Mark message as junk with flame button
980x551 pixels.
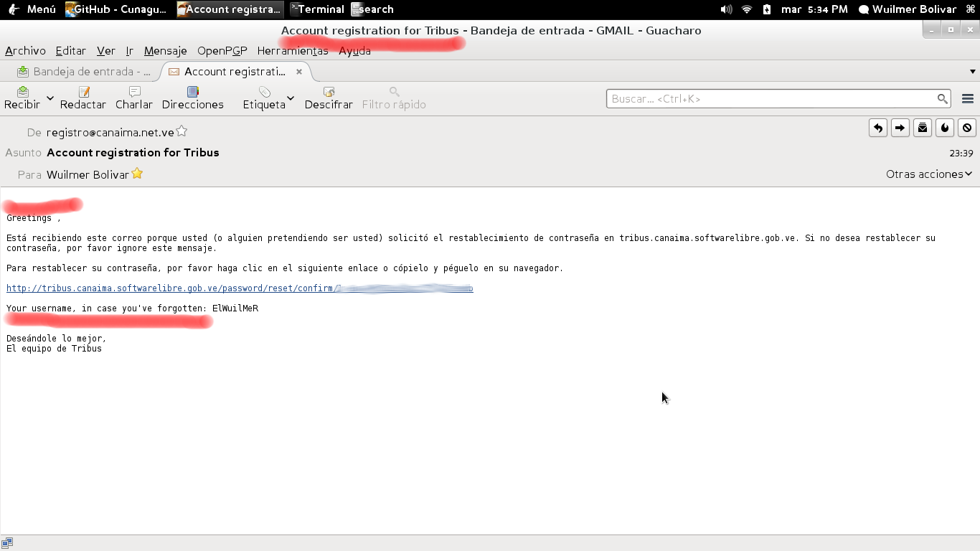pos(945,128)
